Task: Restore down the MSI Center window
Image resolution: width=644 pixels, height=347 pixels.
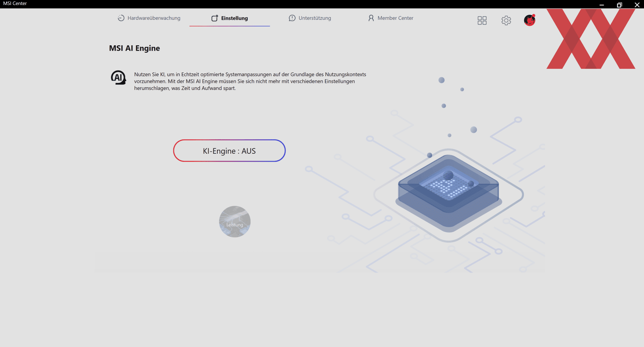Action: 620,5
